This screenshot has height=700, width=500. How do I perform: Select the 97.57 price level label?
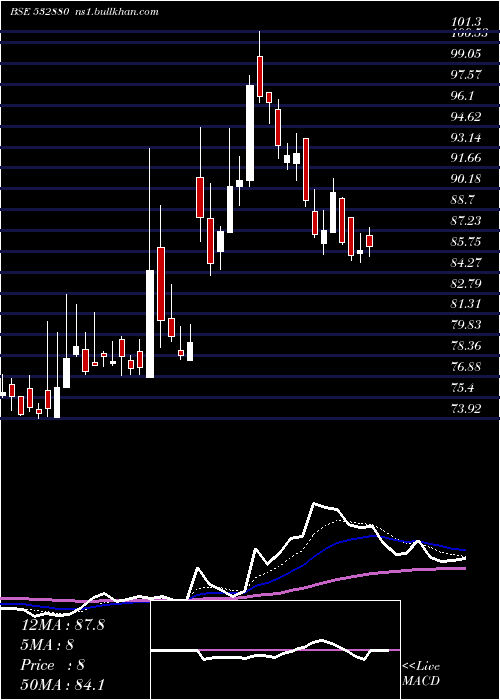(466, 75)
